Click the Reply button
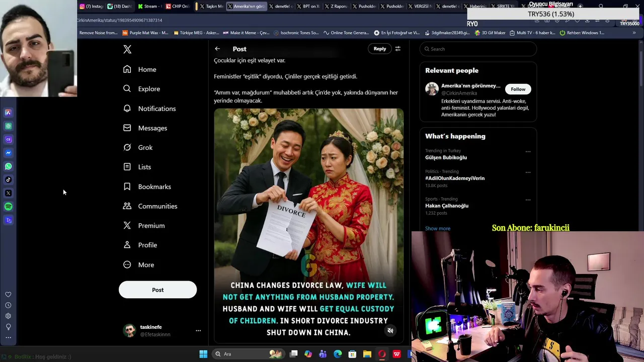 (380, 49)
